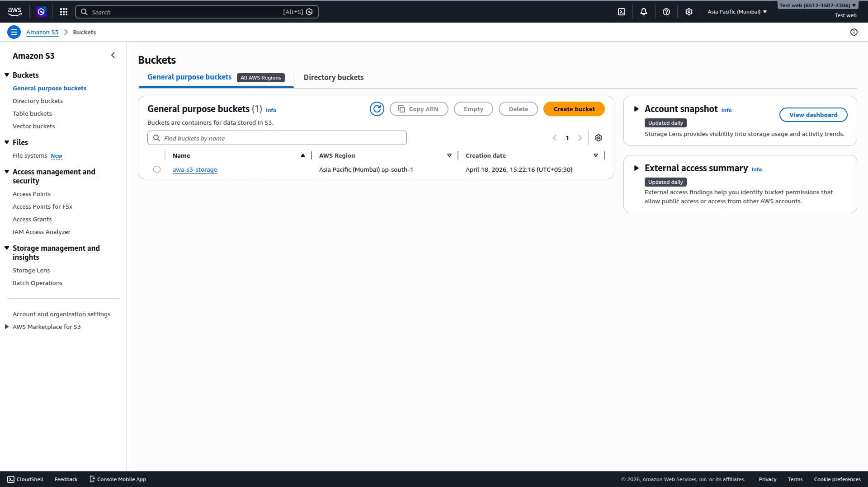Collapse the Amazon S3 sidebar

pyautogui.click(x=113, y=55)
